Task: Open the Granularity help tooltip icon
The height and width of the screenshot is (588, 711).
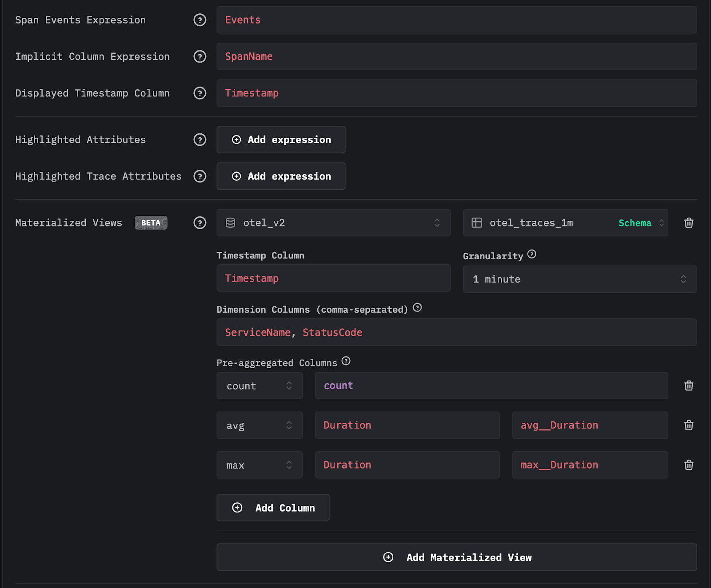Action: (x=532, y=254)
